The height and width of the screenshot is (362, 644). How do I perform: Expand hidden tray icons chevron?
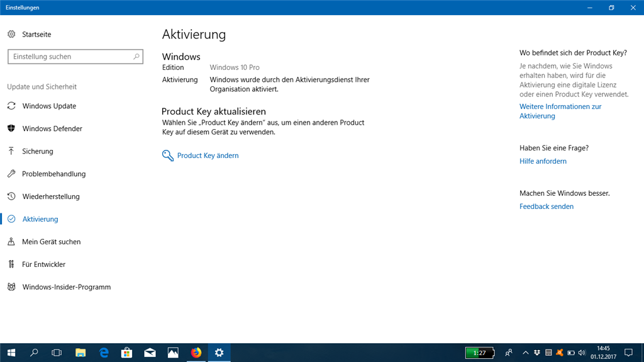click(525, 353)
